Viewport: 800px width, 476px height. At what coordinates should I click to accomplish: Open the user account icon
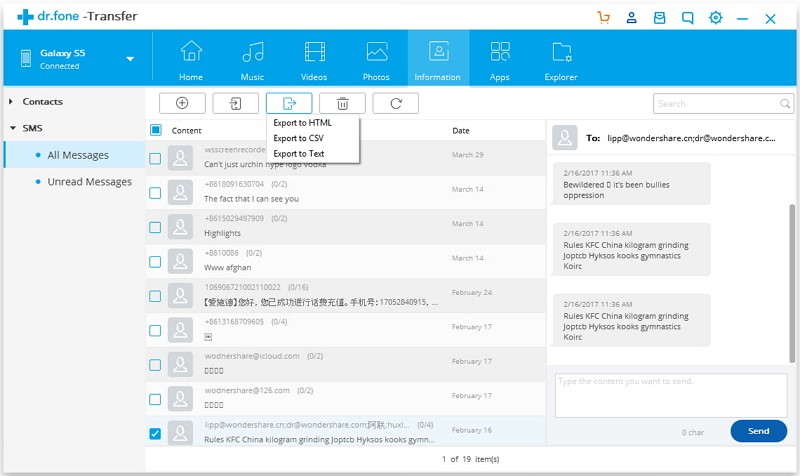631,18
